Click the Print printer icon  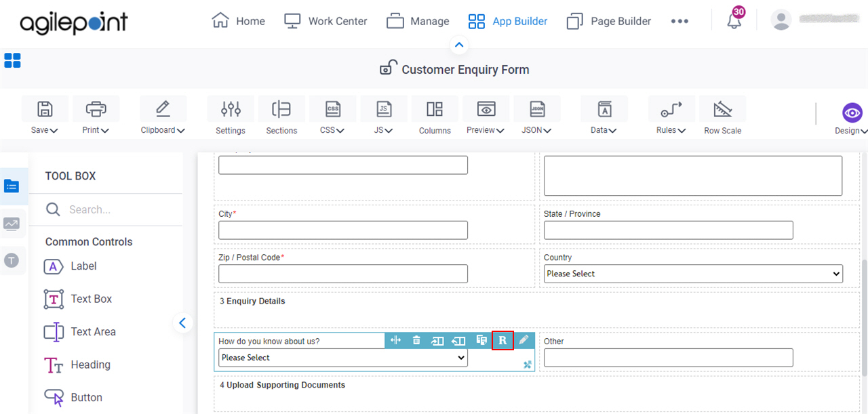pos(96,109)
